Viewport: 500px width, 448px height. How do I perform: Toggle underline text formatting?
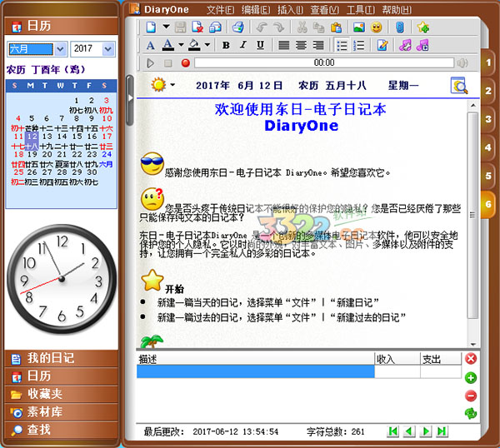click(258, 45)
